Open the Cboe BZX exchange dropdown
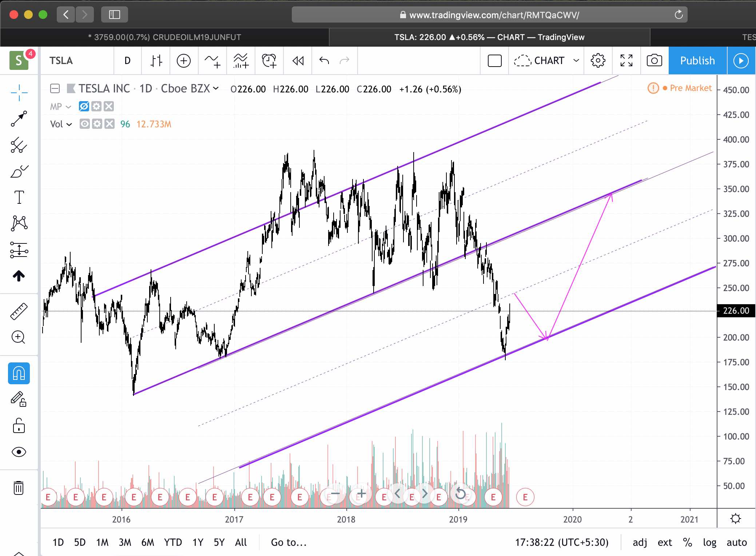Screen dimensions: 756x556 click(x=216, y=88)
